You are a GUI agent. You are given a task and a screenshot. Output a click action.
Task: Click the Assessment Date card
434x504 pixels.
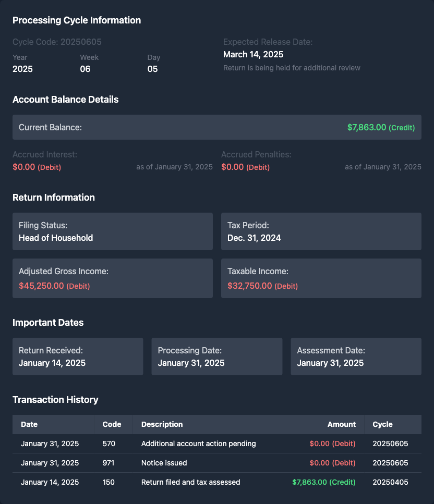(x=356, y=357)
